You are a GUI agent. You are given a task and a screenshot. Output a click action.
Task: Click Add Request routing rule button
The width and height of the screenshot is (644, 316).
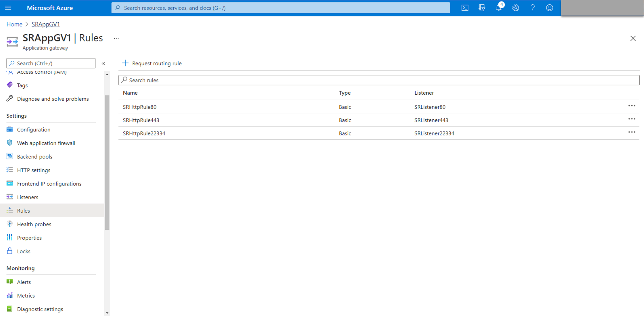[152, 63]
